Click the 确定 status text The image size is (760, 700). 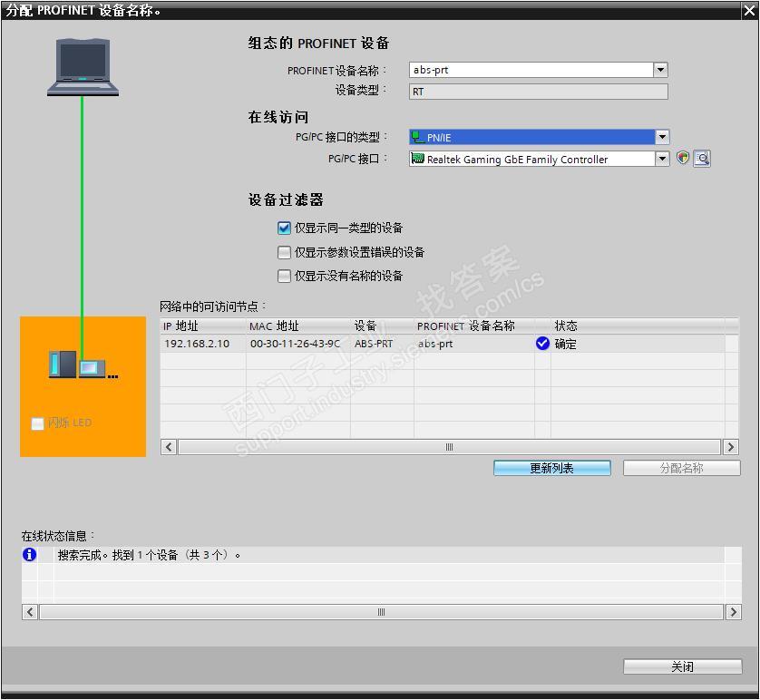tap(565, 344)
